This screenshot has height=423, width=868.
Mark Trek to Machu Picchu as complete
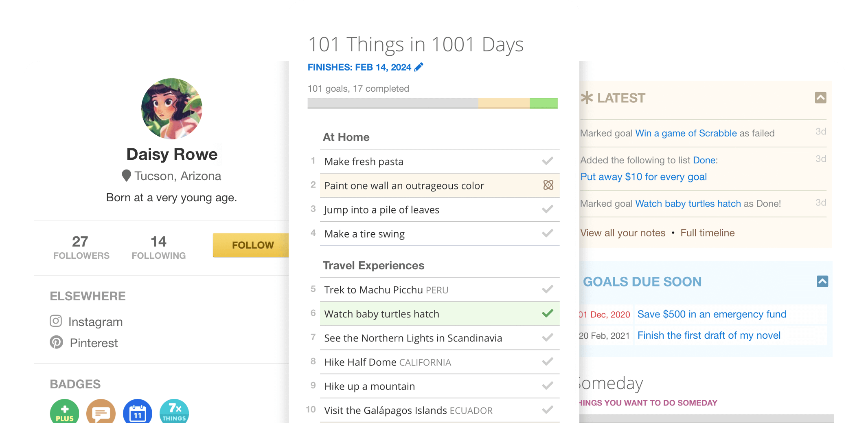click(548, 289)
